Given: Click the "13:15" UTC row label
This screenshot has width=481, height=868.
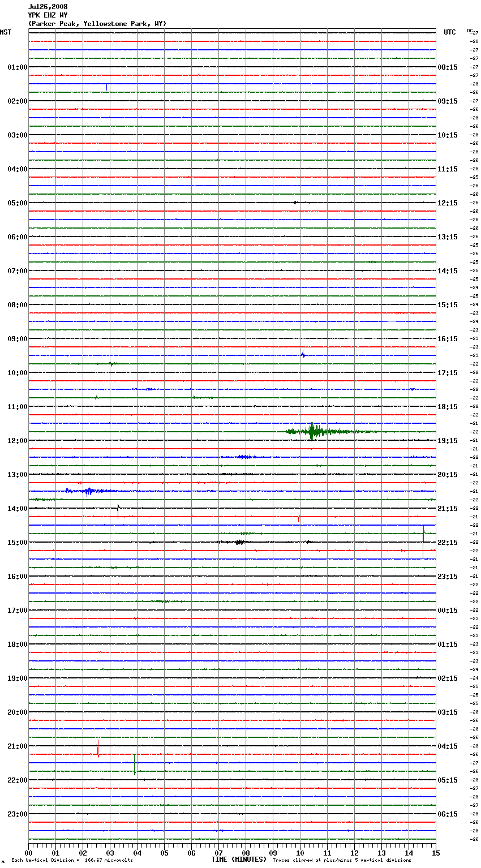Looking at the screenshot, I should pos(448,237).
